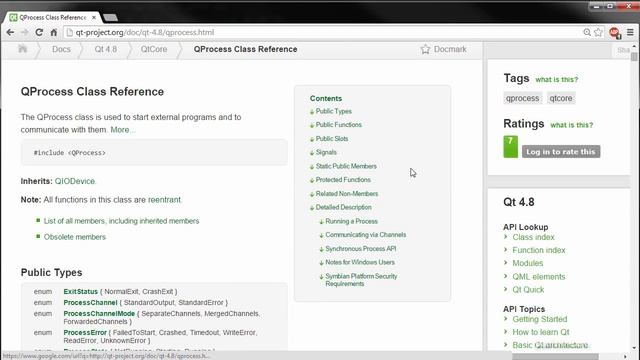
Task: Jump to Communicating via Channels subsection
Action: (365, 235)
